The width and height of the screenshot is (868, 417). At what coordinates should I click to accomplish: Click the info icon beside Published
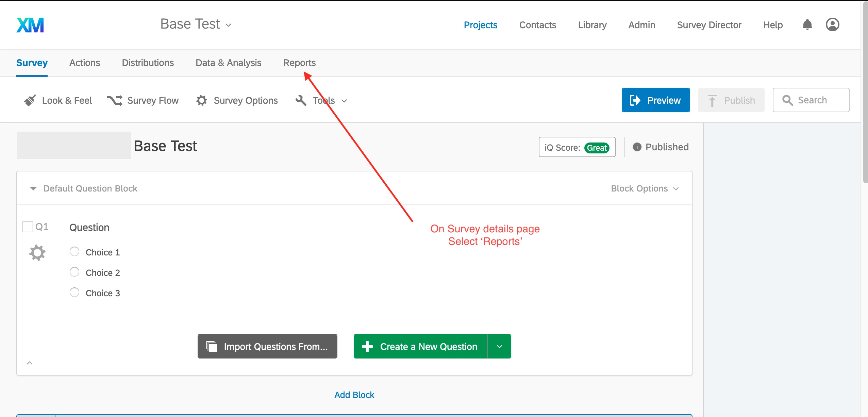click(x=637, y=147)
